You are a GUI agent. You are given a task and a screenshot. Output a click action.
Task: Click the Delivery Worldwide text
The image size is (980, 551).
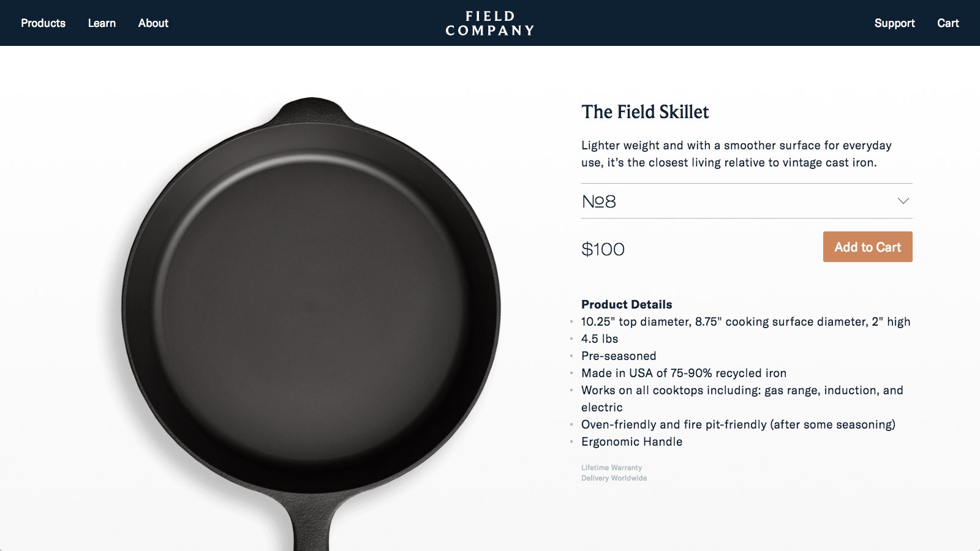tap(614, 478)
